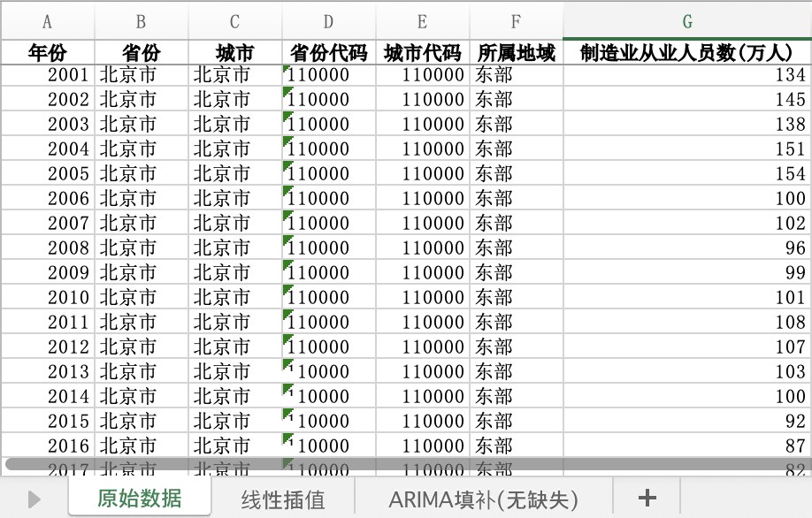Select column C header
The image size is (812, 518).
pos(235,21)
